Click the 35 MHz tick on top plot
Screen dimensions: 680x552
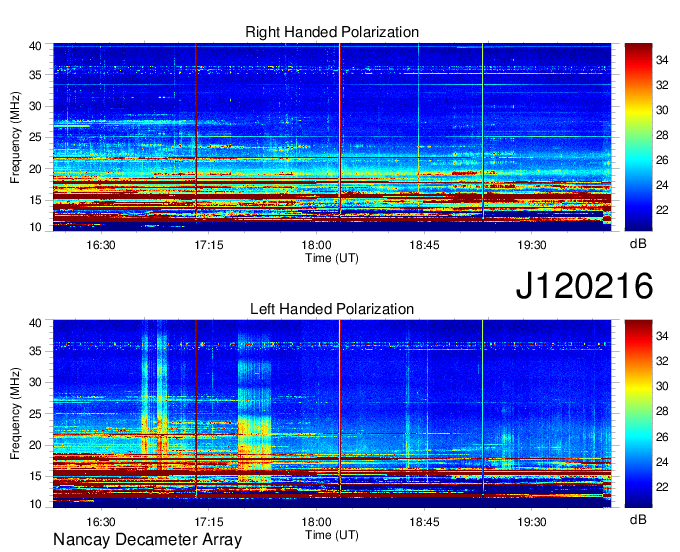pos(35,75)
